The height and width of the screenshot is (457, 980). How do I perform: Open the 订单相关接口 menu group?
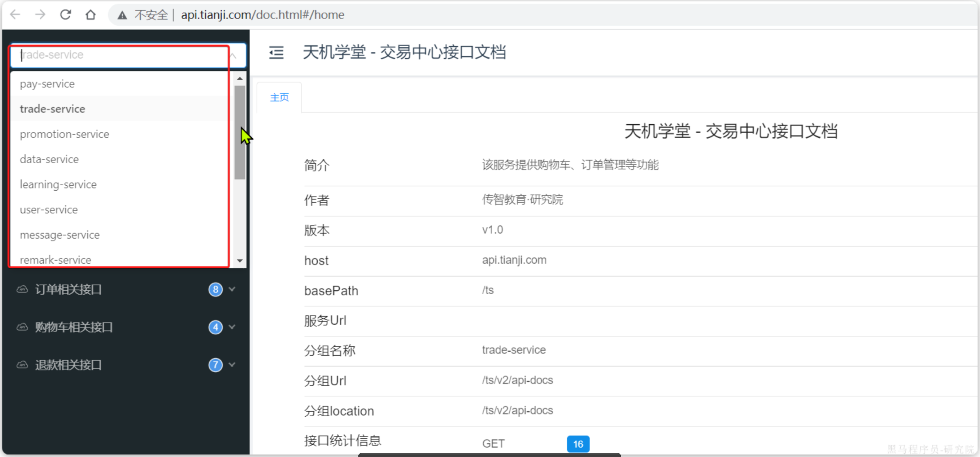tap(126, 290)
